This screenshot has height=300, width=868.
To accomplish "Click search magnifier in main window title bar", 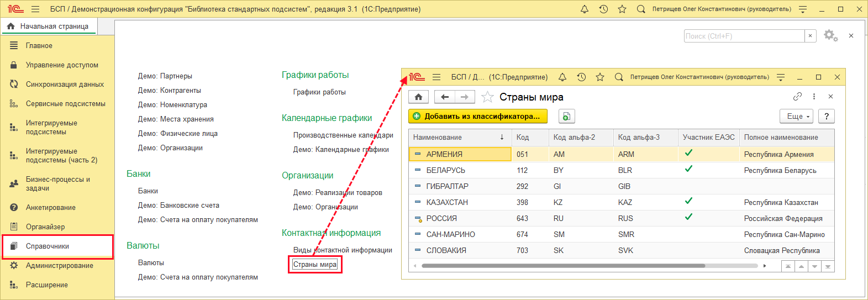I will point(641,9).
